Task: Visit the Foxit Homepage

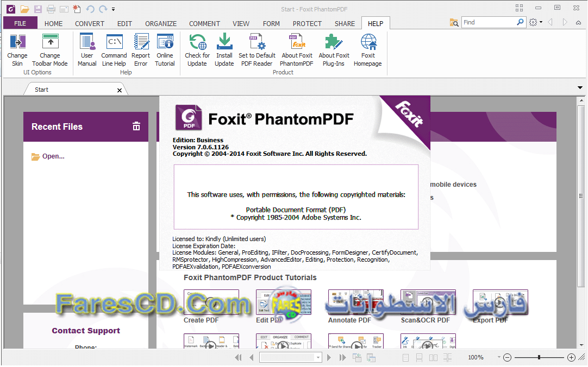Action: pos(368,50)
